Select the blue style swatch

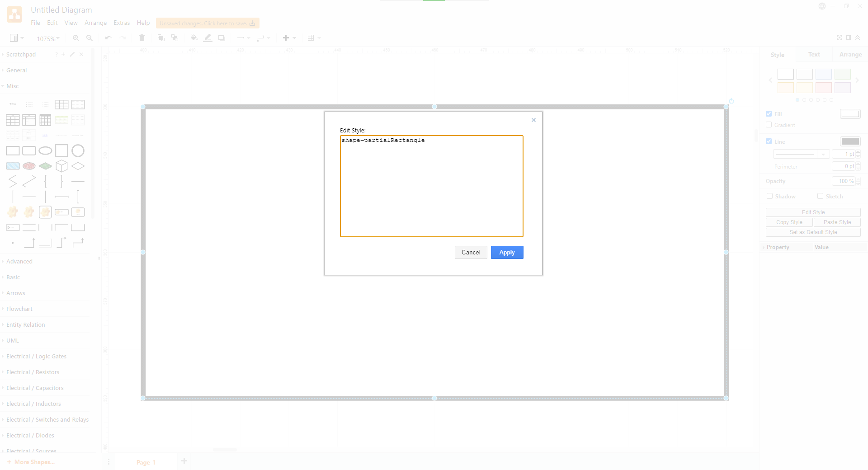[x=823, y=74]
